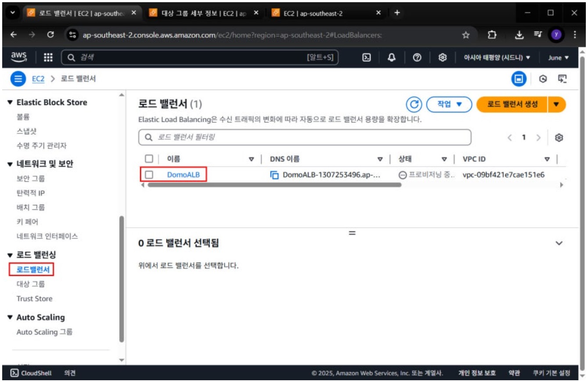Expand the details panel chevron
This screenshot has height=382, width=588.
click(x=559, y=243)
